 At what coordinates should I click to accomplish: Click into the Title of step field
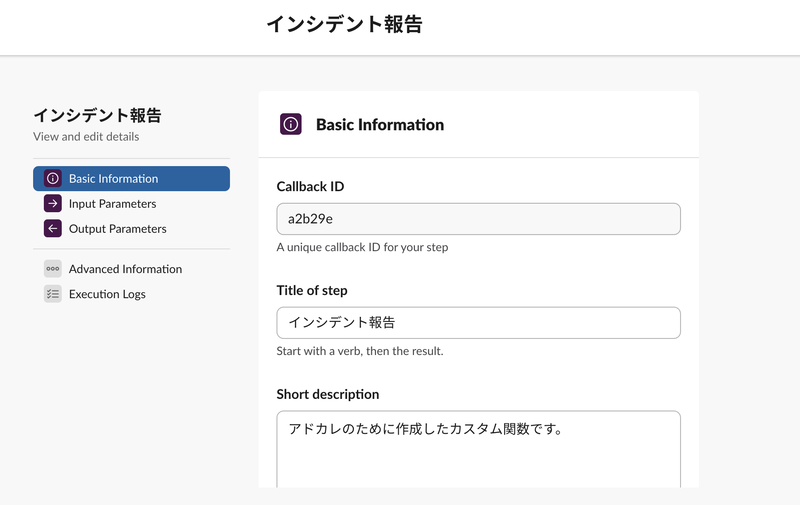click(479, 322)
